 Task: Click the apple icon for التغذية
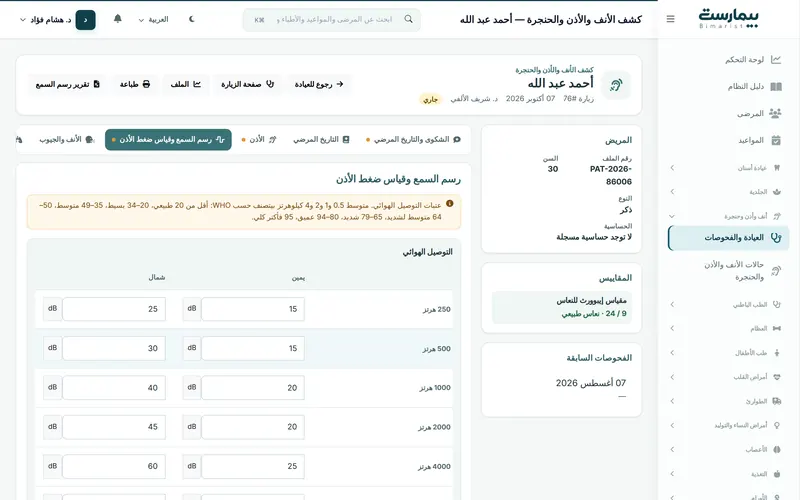coord(777,474)
